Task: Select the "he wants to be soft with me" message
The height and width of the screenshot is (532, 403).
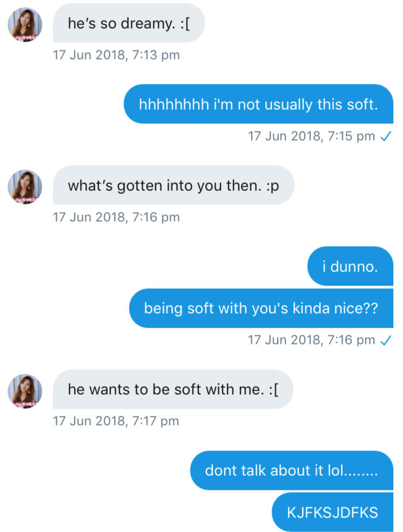Action: tap(173, 389)
